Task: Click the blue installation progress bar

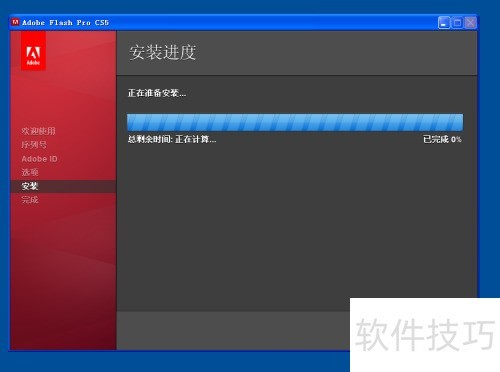Action: pyautogui.click(x=295, y=122)
